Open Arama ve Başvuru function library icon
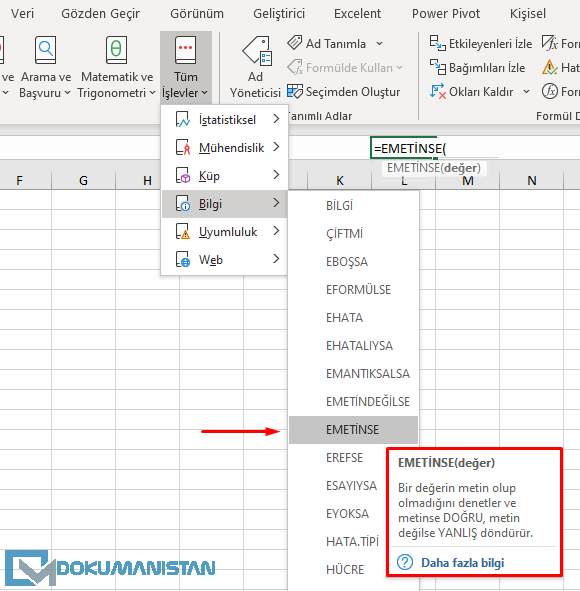 [x=46, y=50]
